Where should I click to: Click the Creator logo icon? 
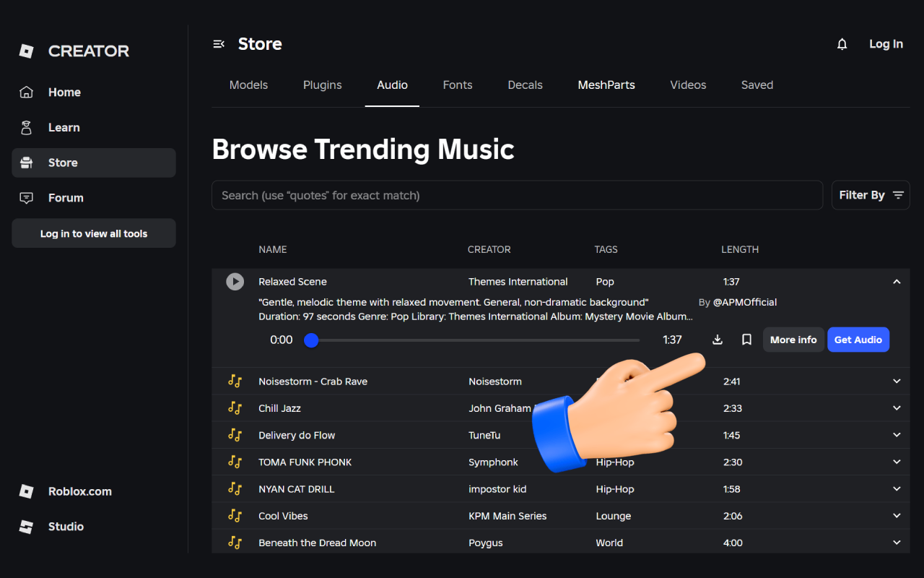(x=27, y=51)
